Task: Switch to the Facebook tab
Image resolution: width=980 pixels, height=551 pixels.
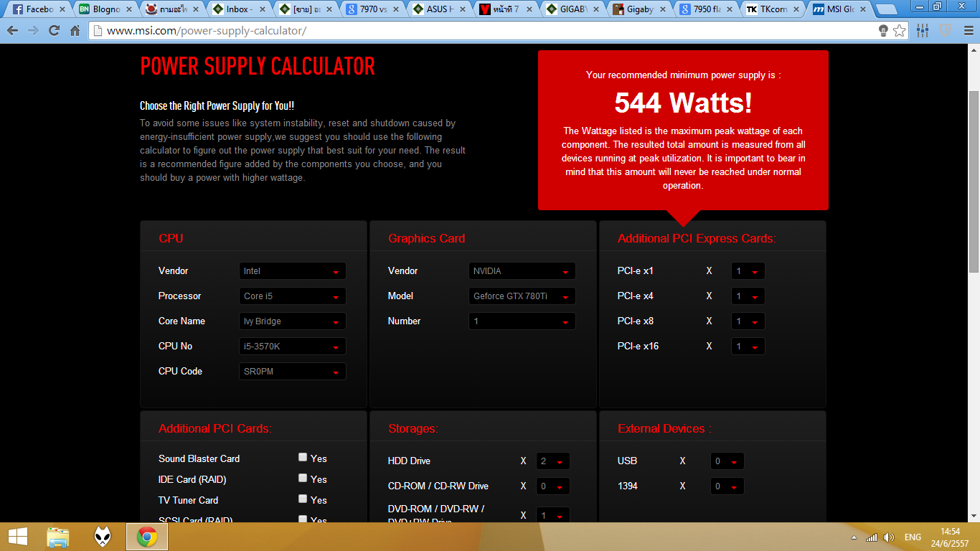Action: 39,9
